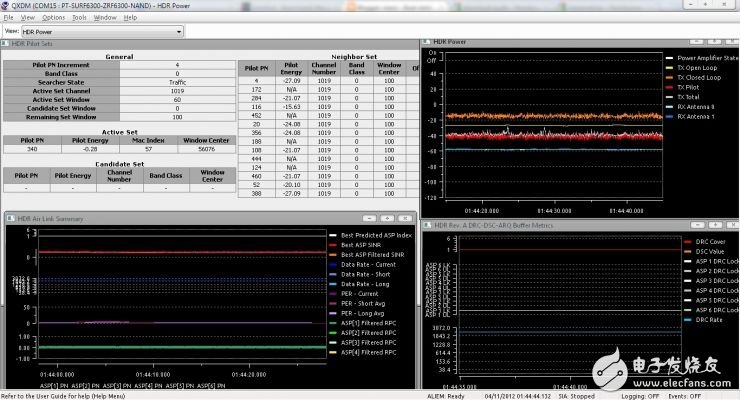740x400 pixels.
Task: Select the Neighbor Set row with Pilot PN 284
Action: 256,99
